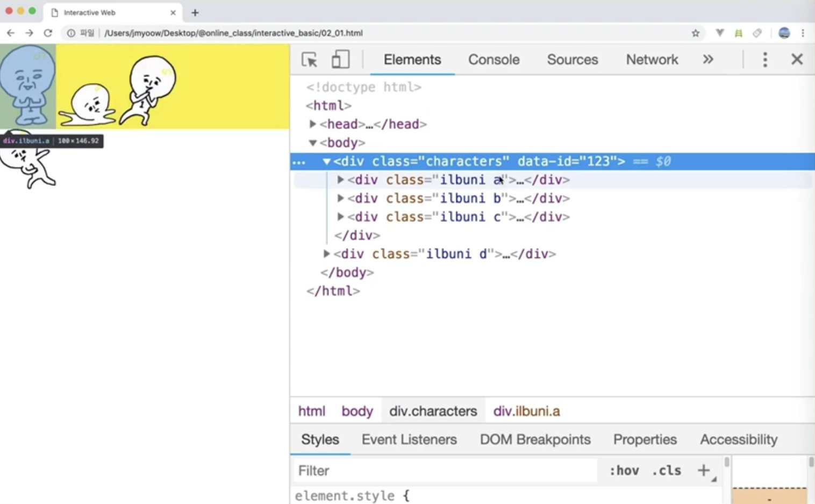Image resolution: width=815 pixels, height=504 pixels.
Task: Click the browser forward arrow
Action: [x=29, y=33]
